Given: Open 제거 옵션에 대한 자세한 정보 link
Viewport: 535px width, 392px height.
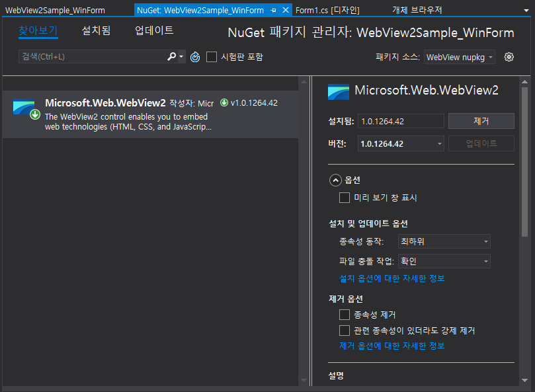Looking at the screenshot, I should click(391, 346).
